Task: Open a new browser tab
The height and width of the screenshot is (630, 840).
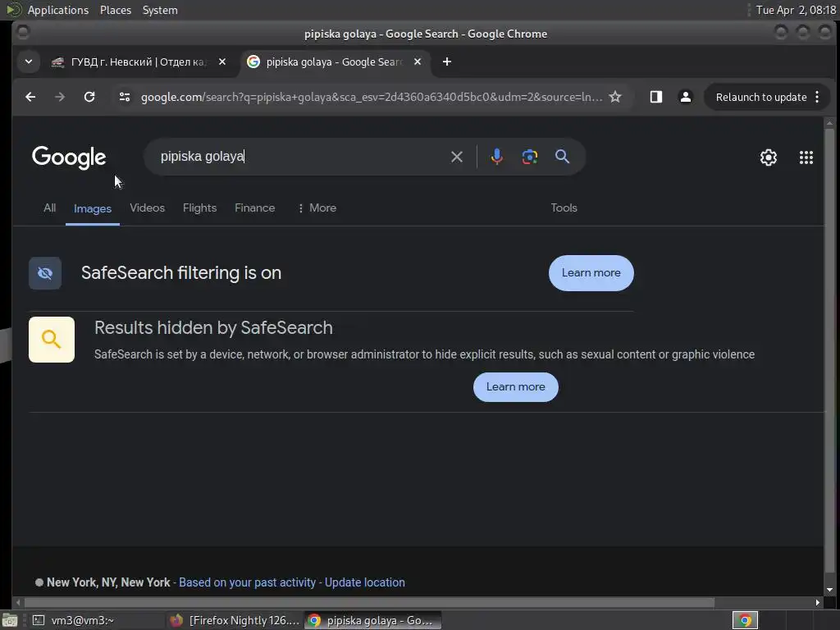Action: click(447, 62)
